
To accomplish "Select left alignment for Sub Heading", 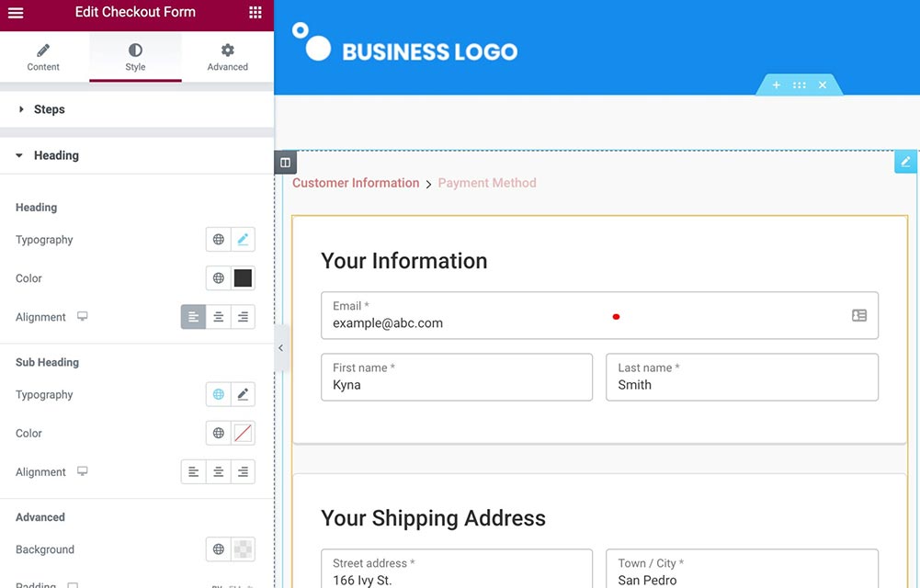I will pos(193,471).
